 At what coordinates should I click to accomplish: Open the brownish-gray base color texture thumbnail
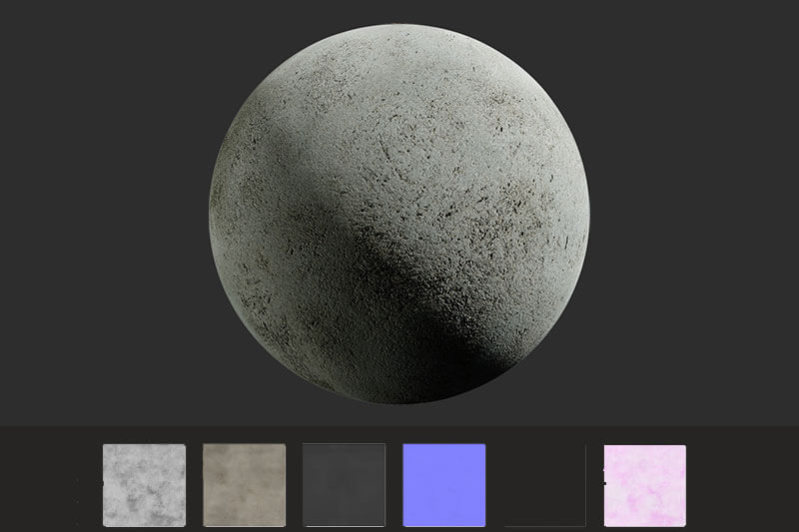click(x=244, y=485)
